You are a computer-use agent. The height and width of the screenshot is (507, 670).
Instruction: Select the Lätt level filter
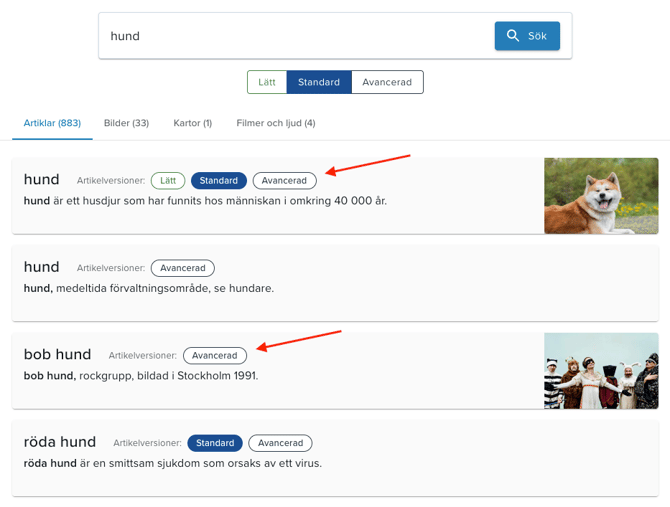267,82
